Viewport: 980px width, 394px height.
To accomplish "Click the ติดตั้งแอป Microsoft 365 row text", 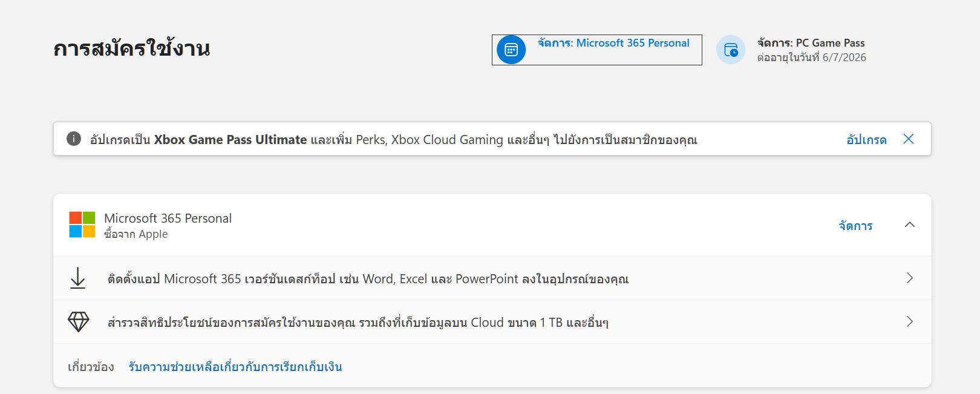I will 368,278.
